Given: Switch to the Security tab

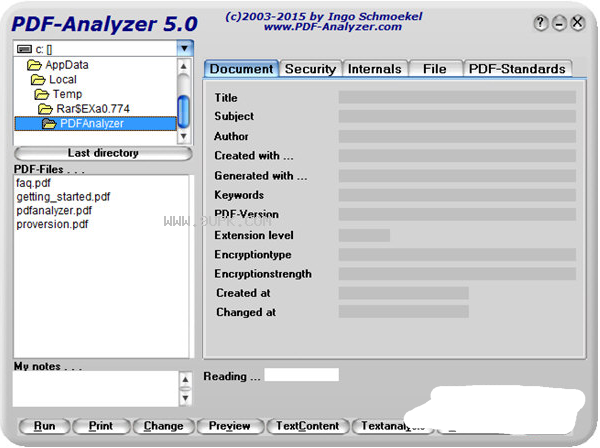Looking at the screenshot, I should 310,69.
